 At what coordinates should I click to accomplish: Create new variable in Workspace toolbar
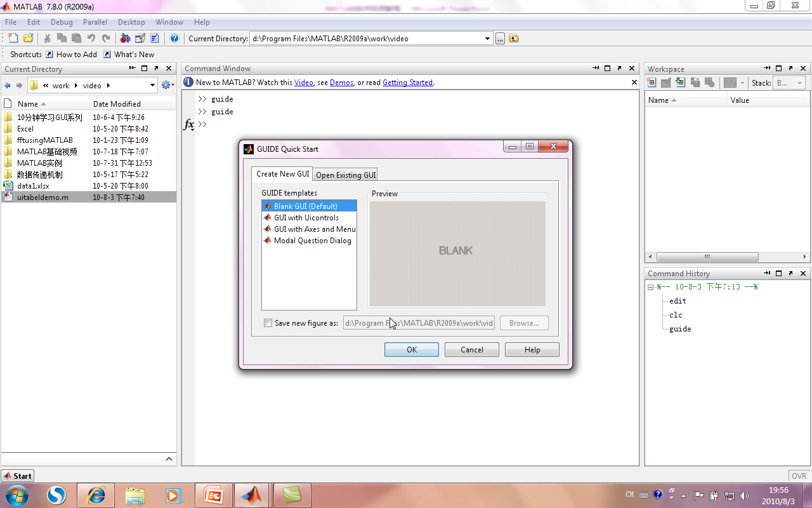pos(652,83)
